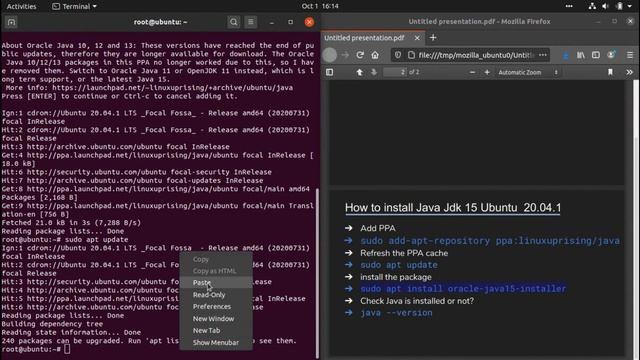The image size is (640, 360).
Task: Click the network status icon in top bar
Action: click(x=592, y=6)
